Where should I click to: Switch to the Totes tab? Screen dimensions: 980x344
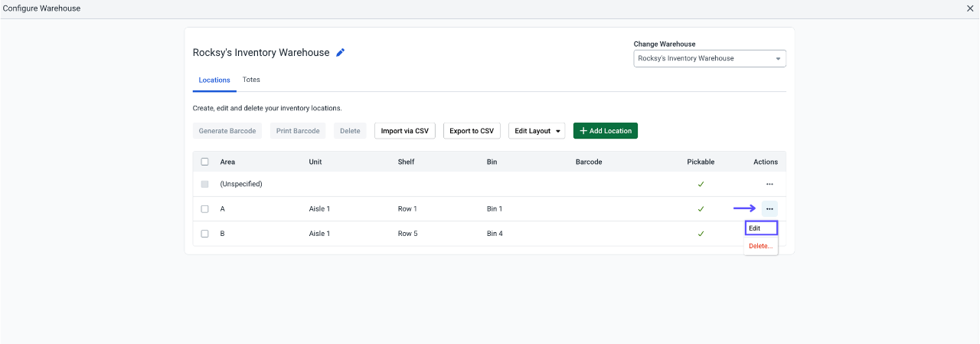pos(251,80)
